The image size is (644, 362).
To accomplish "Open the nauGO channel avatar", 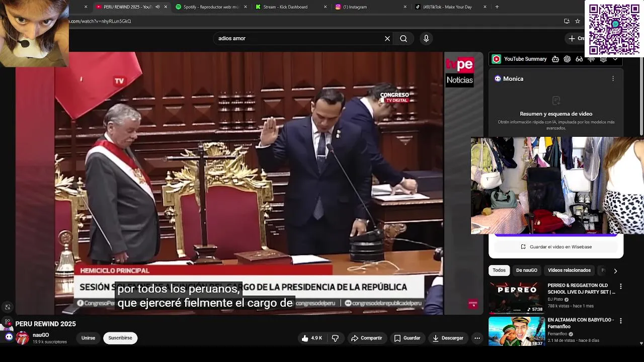I will (22, 338).
